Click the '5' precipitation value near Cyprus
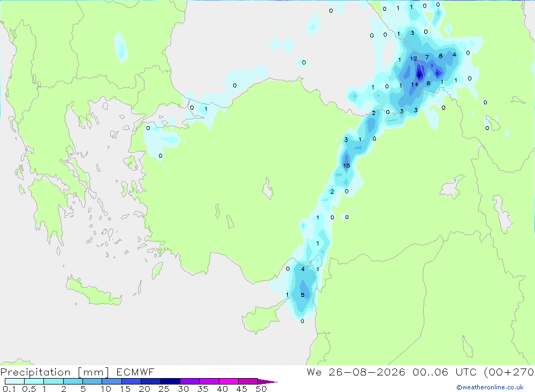Viewport: 535px width, 392px height. (x=303, y=295)
